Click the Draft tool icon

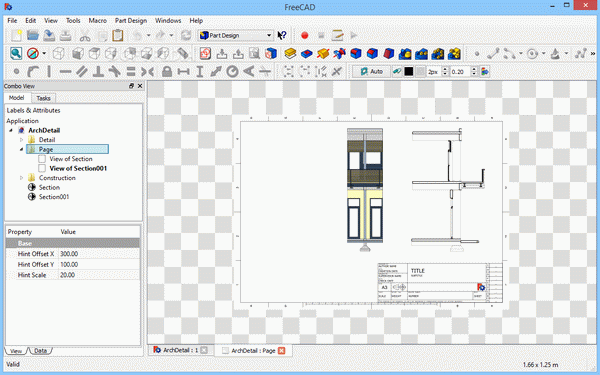[x=389, y=54]
